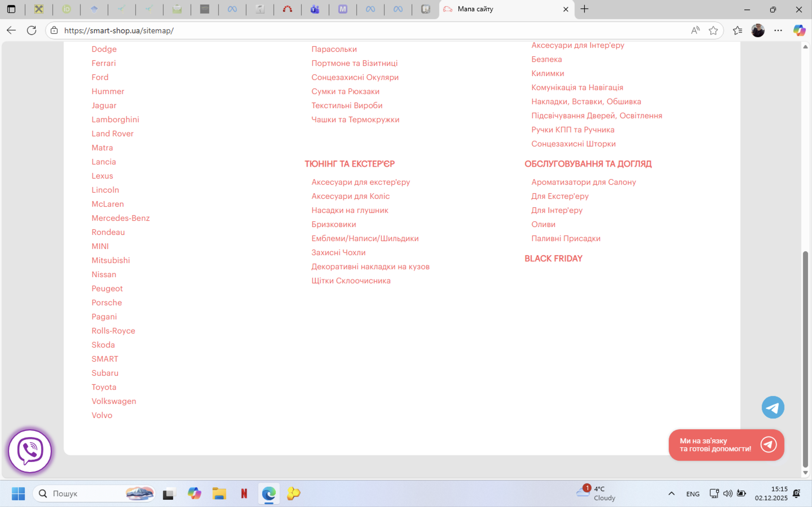Go back with the back arrow
812x507 pixels.
click(x=11, y=30)
